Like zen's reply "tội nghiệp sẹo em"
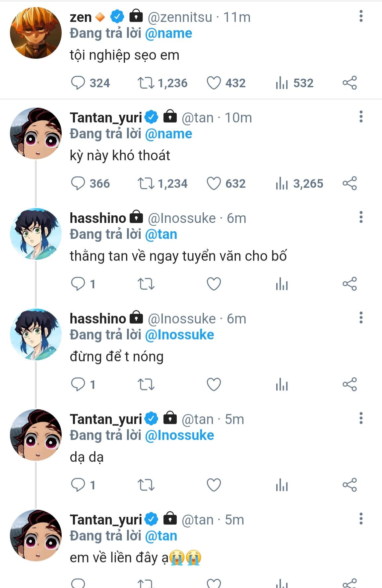Image resolution: width=382 pixels, height=588 pixels. point(214,83)
